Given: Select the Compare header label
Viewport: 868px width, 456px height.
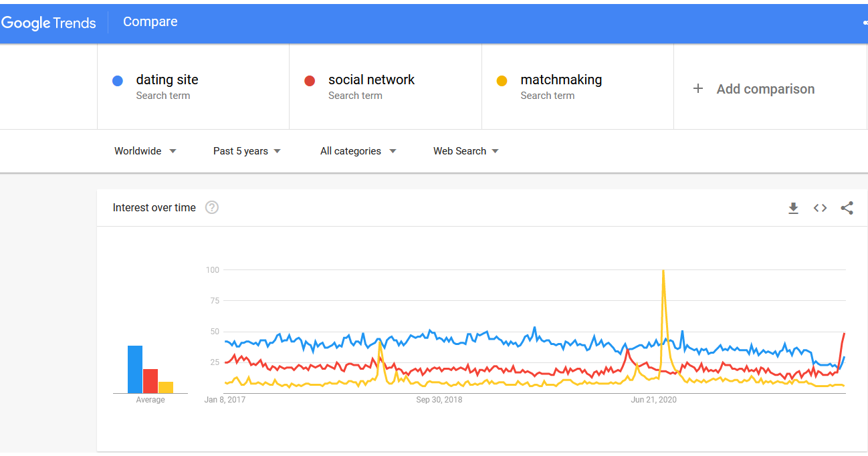Looking at the screenshot, I should (x=150, y=22).
